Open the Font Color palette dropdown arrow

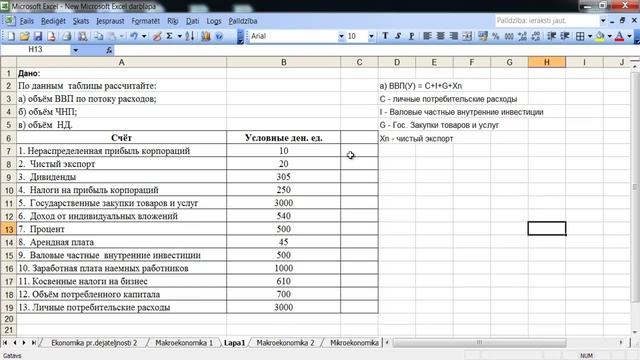(x=629, y=36)
